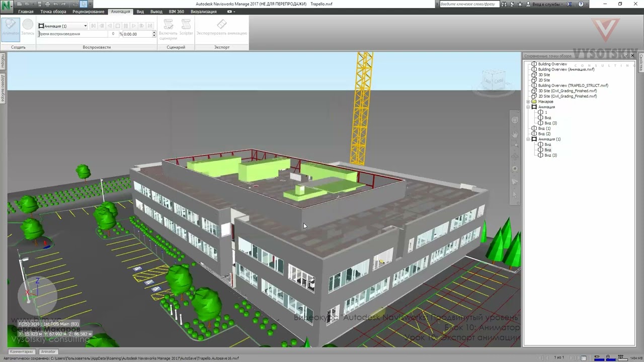The width and height of the screenshot is (644, 362).
Task: Close the saved viewpoints panel
Action: point(632,56)
